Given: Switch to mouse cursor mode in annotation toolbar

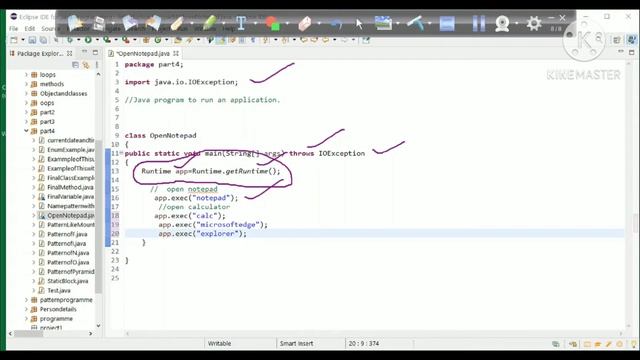Looking at the screenshot, I should [x=359, y=24].
